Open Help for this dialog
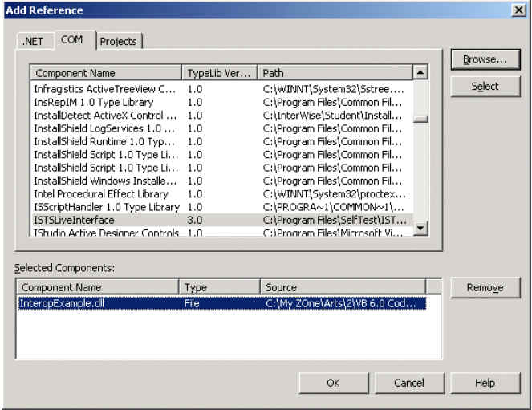Screen dimensions: 532x410 pos(485,384)
